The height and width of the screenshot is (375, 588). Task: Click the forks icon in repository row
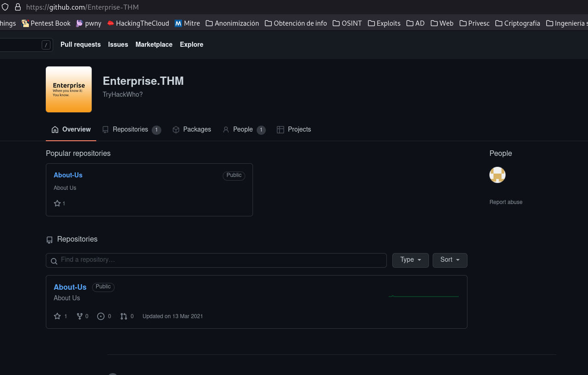click(80, 316)
